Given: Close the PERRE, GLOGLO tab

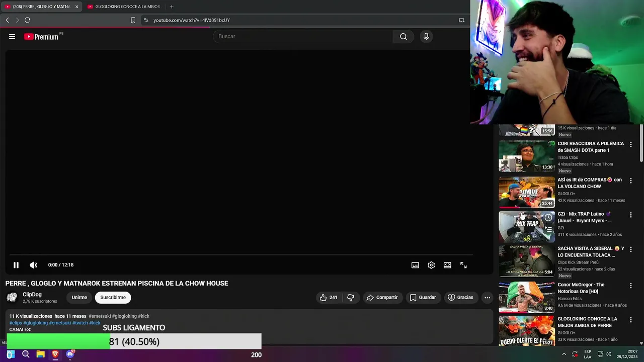Looking at the screenshot, I should (77, 7).
